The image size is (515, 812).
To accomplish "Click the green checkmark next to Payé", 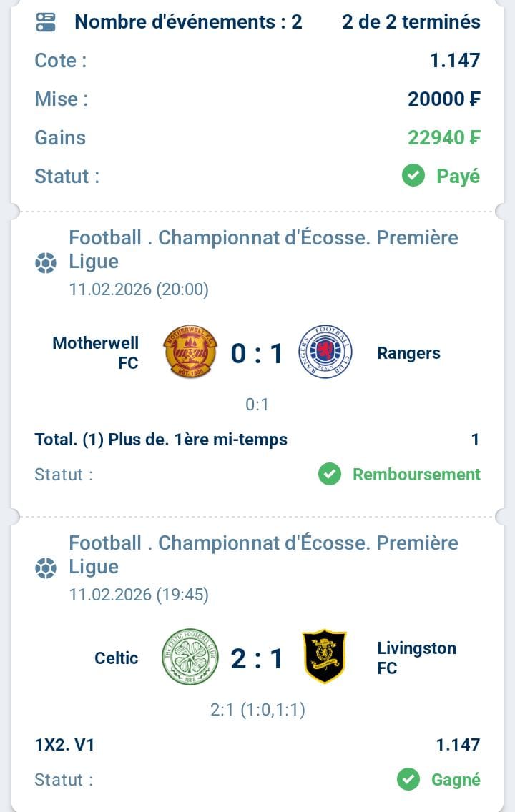I will [413, 175].
